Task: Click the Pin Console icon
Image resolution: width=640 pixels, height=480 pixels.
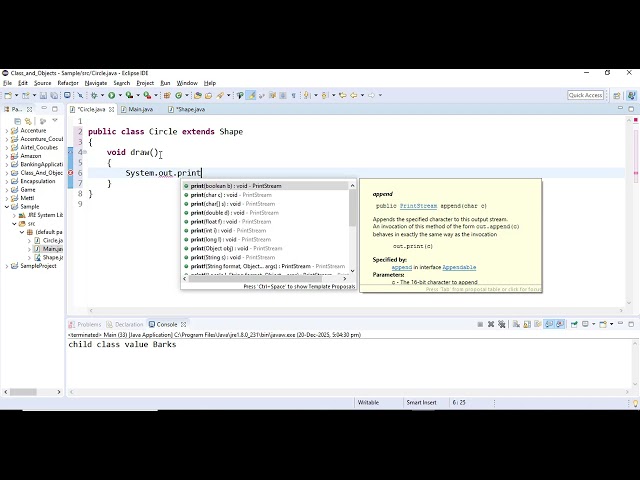Action: (x=574, y=324)
